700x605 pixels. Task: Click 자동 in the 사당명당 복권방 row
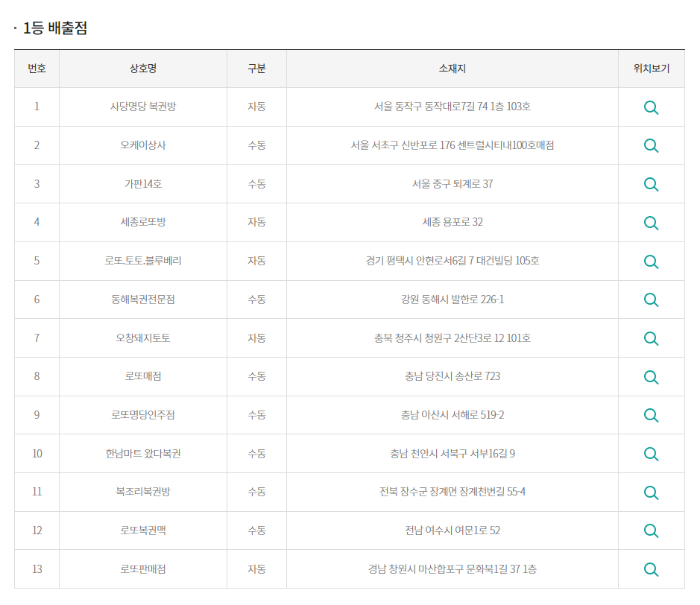pos(256,107)
